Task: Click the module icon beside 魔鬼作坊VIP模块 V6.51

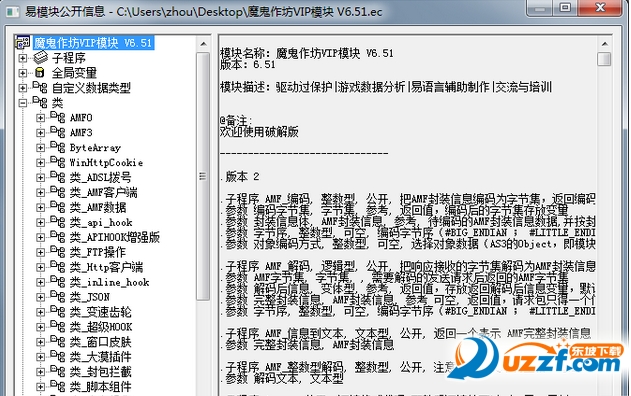Action: pyautogui.click(x=23, y=42)
